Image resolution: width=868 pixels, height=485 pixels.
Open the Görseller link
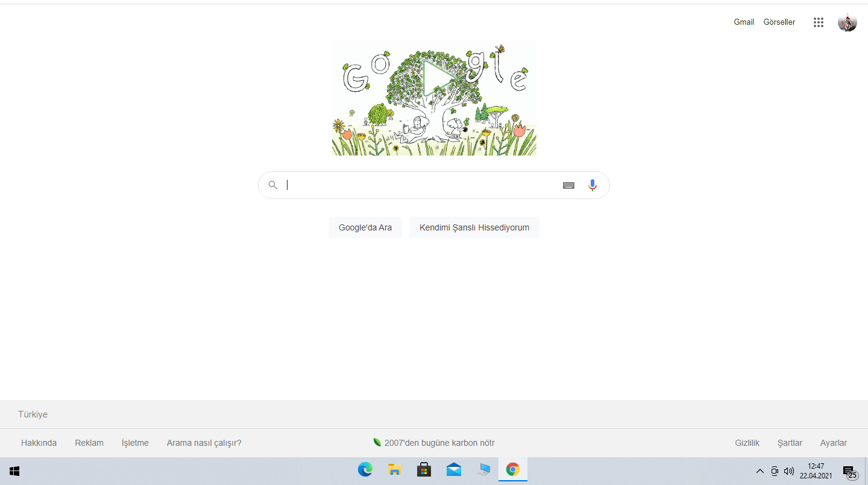(779, 22)
